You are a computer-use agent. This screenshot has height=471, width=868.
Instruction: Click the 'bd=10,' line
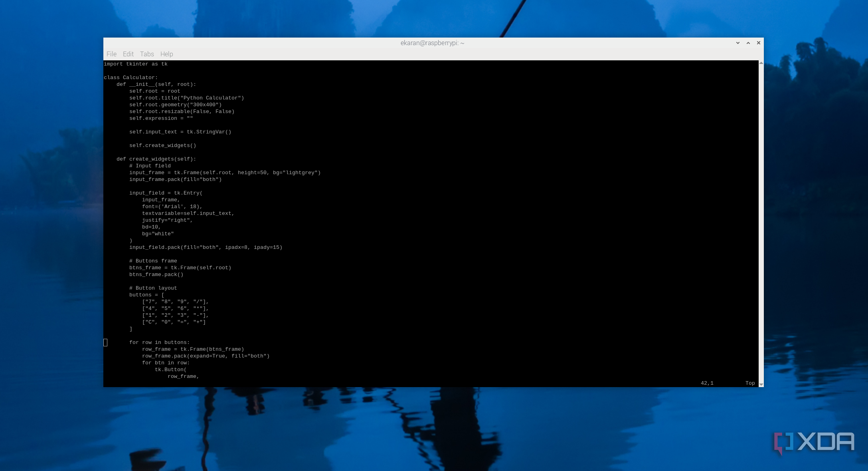point(152,227)
